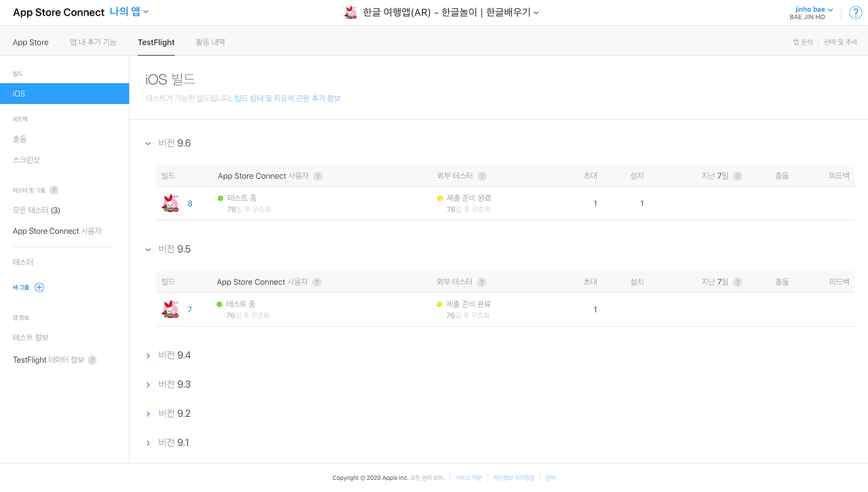Open the help question mark icon
The width and height of the screenshot is (868, 492).
pyautogui.click(x=855, y=13)
